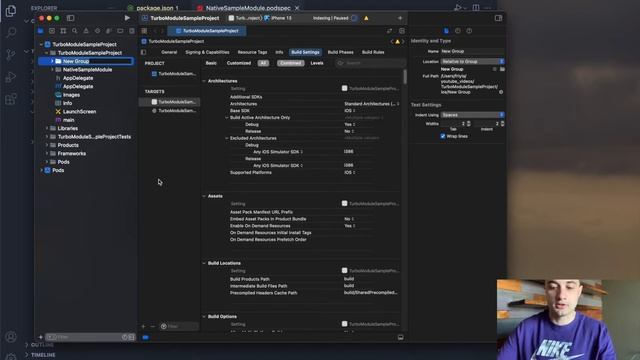Select the All filter toggle
Screen dimensions: 640x360
tap(263, 63)
